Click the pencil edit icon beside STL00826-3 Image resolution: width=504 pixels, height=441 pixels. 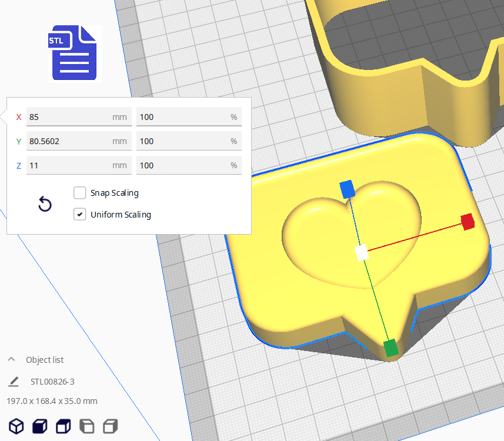click(14, 382)
